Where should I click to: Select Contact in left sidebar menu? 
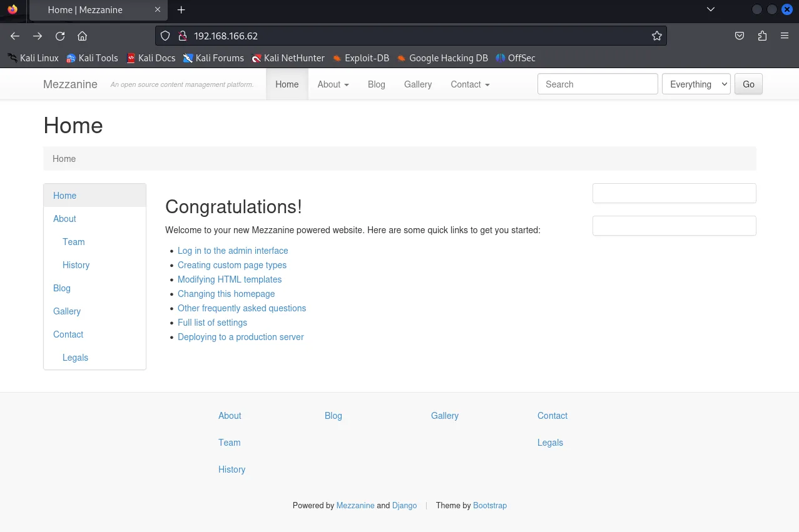(94, 334)
